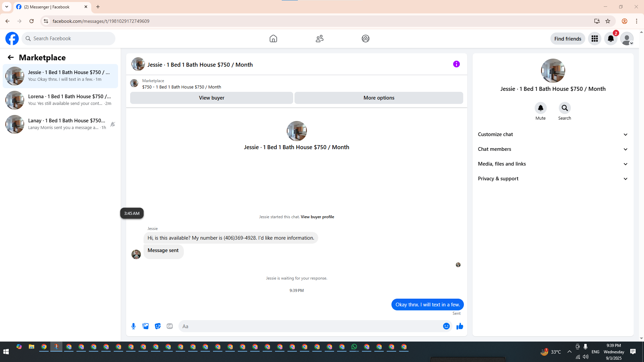Click the browser reload button
Image resolution: width=644 pixels, height=362 pixels.
(32, 21)
